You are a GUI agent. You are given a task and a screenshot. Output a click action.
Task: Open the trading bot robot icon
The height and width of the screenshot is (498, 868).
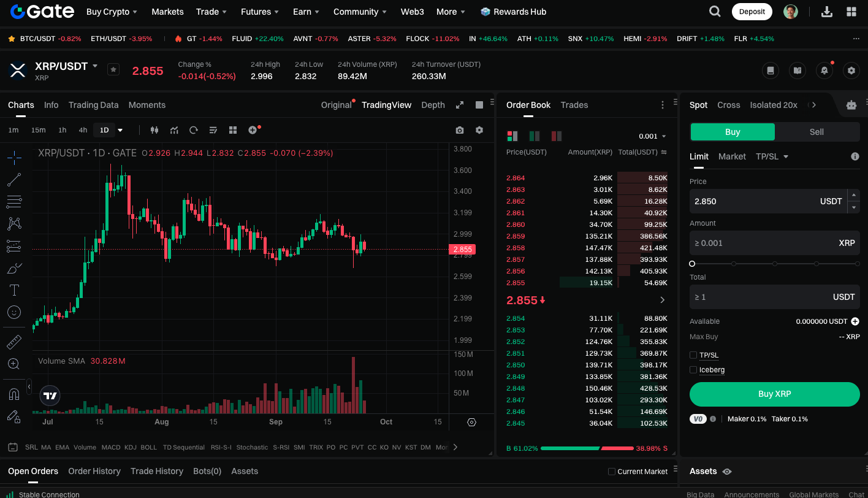pos(851,105)
